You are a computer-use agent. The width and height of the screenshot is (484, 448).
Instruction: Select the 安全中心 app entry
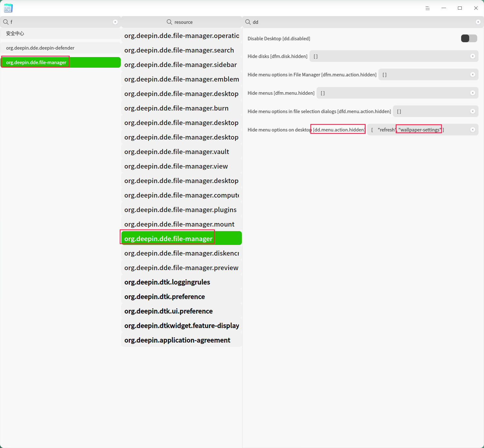coord(61,34)
